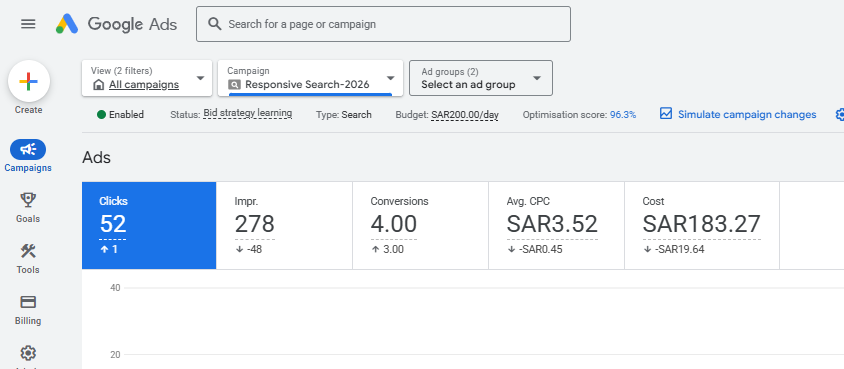Click the campaign search type icon

coord(234,84)
